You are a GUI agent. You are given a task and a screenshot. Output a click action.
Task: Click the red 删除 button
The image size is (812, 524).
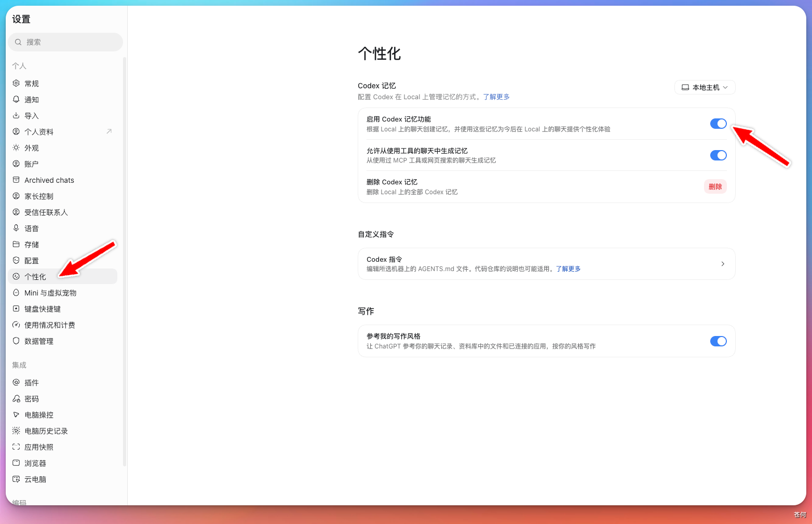click(x=715, y=186)
